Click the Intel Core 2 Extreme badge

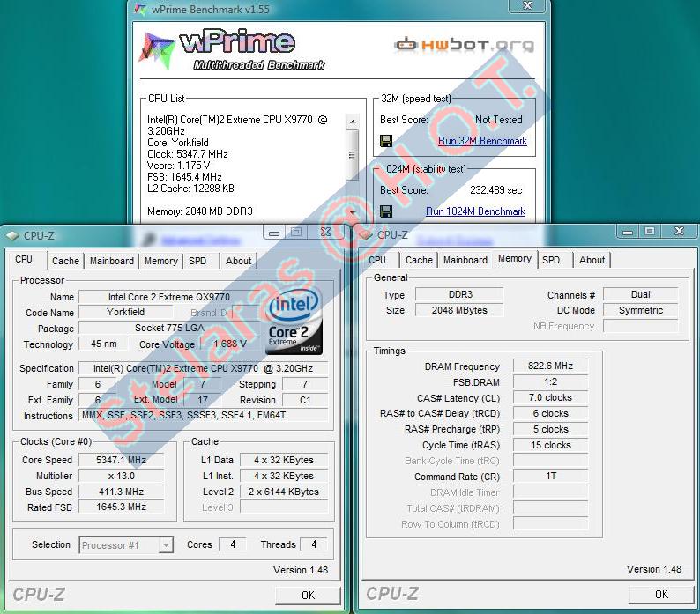[x=294, y=322]
